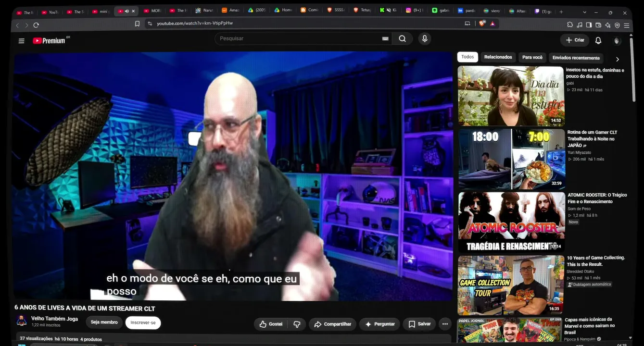Image resolution: width=644 pixels, height=346 pixels.
Task: Mute the playing YouTube tab audio
Action: click(x=126, y=11)
